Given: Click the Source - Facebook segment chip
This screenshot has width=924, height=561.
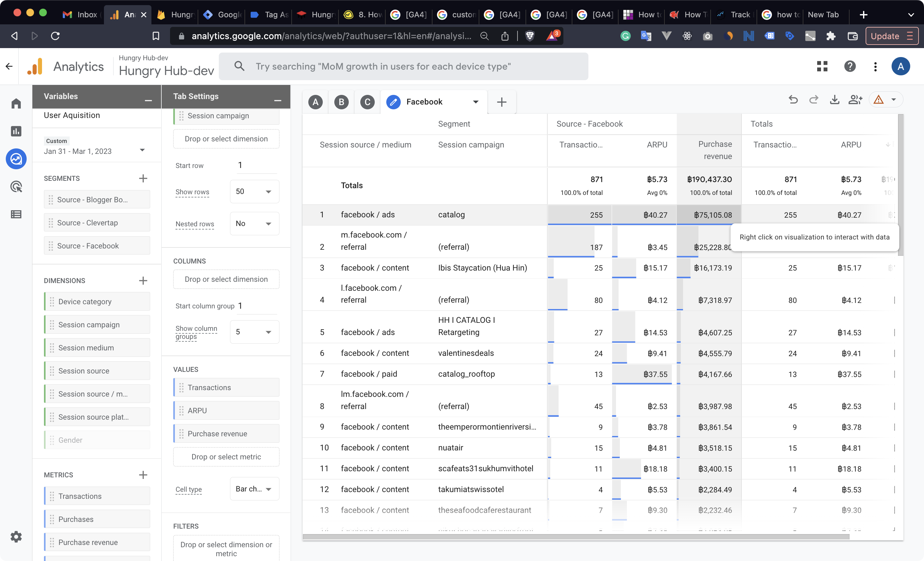Looking at the screenshot, I should (97, 246).
